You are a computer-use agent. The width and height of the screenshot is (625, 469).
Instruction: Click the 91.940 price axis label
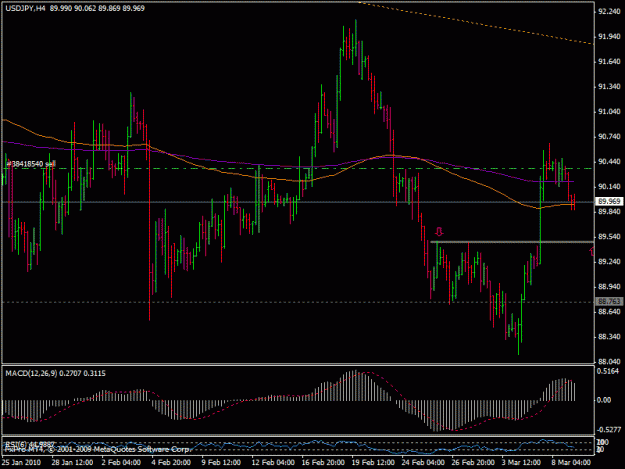[x=609, y=37]
